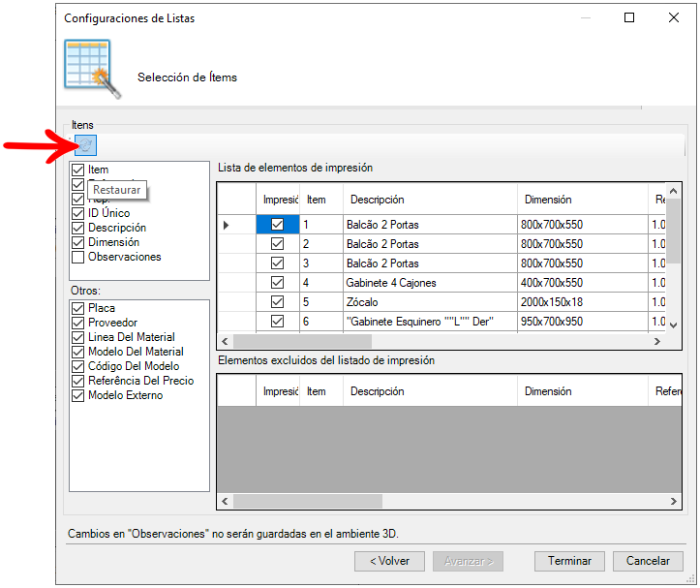The height and width of the screenshot is (588, 700).
Task: Click Item column header in print list
Action: pyautogui.click(x=321, y=200)
